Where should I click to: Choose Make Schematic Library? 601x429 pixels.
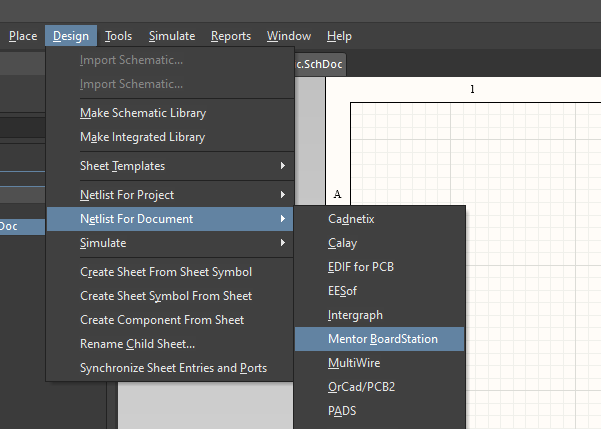click(170, 113)
